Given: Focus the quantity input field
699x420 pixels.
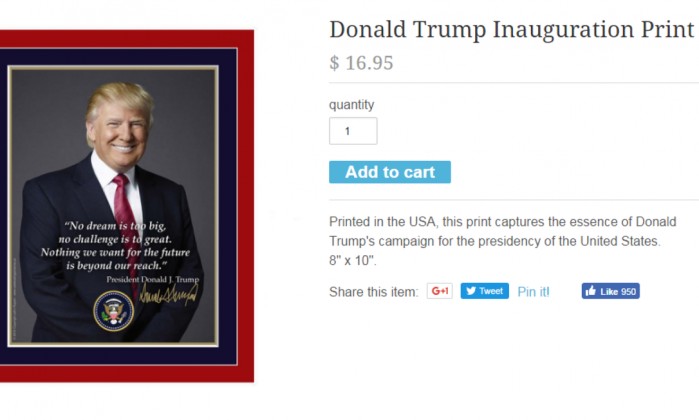Looking at the screenshot, I should pos(353,131).
